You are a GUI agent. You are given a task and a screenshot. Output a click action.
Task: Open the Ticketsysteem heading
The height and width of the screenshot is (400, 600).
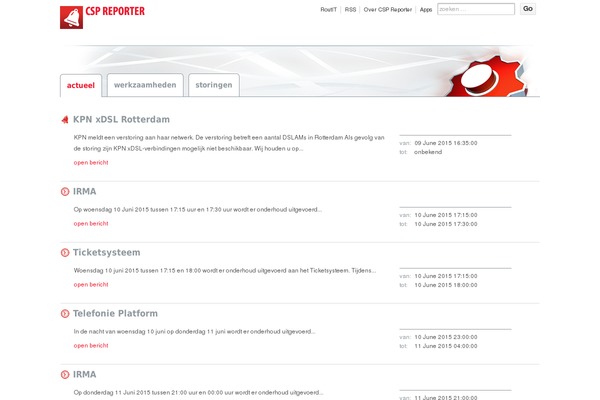[x=106, y=253]
